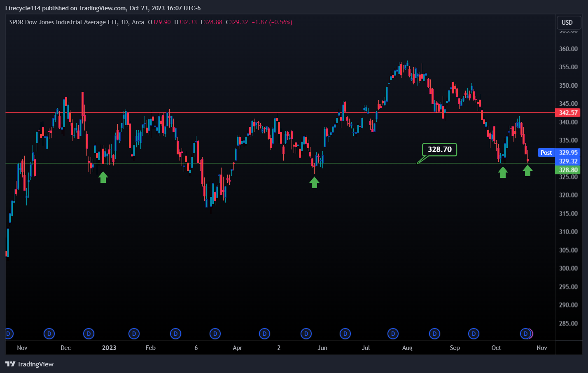Screen dimensions: 588x373
Task: Click the dividend marker in mid-September
Action: [x=474, y=333]
